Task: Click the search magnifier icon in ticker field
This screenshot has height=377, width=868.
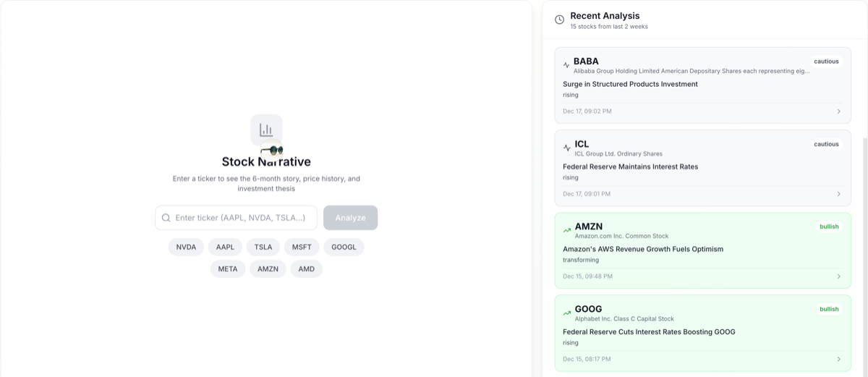Action: (166, 218)
